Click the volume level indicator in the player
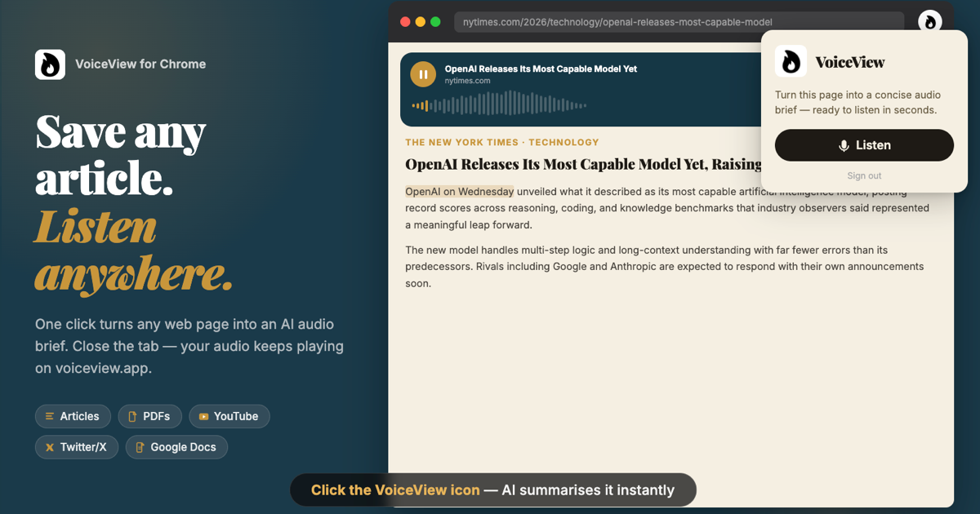Image resolution: width=980 pixels, height=514 pixels. 419,105
